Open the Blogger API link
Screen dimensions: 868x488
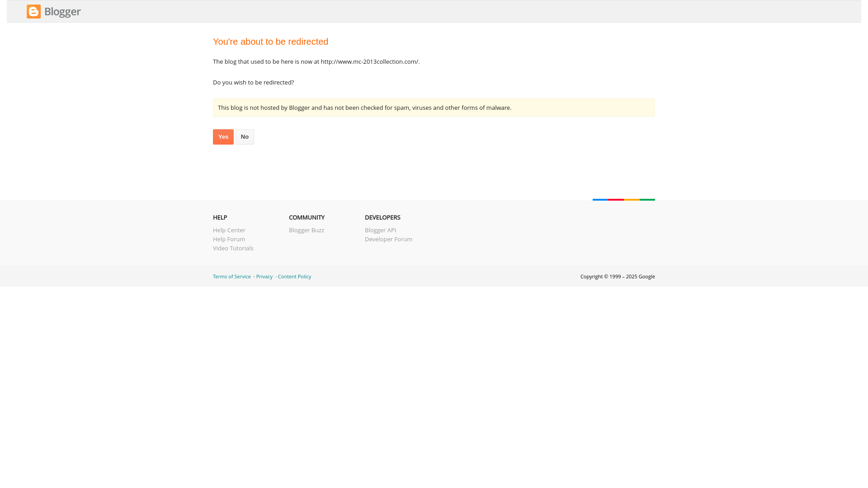[380, 230]
